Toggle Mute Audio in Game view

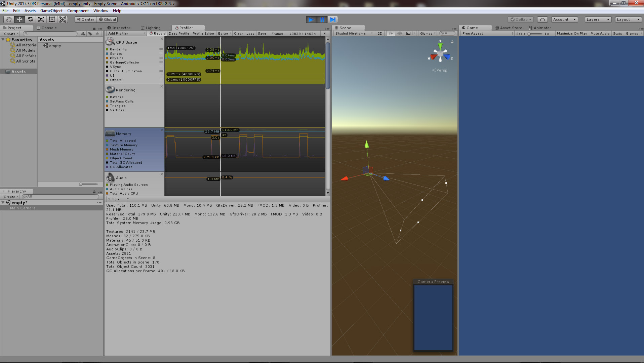click(x=600, y=34)
